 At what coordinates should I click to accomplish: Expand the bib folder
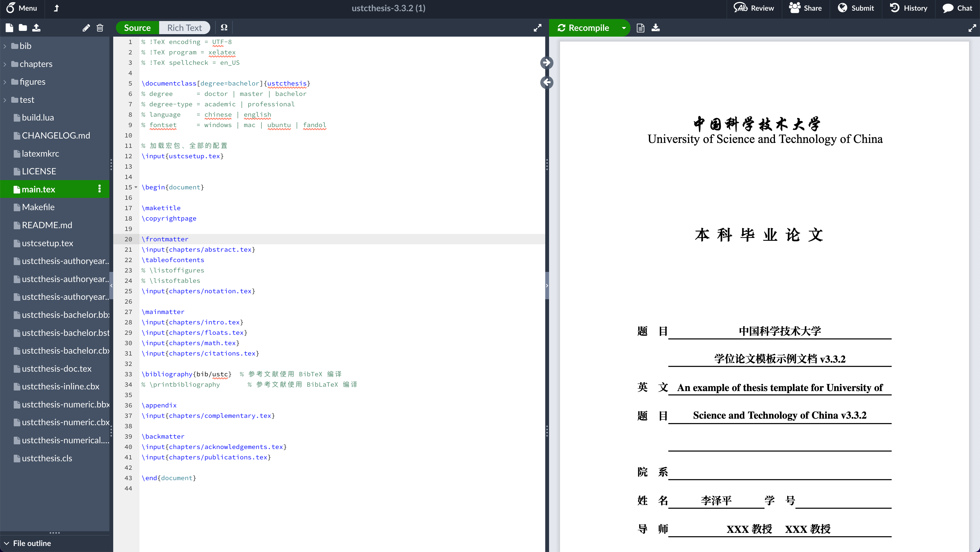click(x=5, y=46)
